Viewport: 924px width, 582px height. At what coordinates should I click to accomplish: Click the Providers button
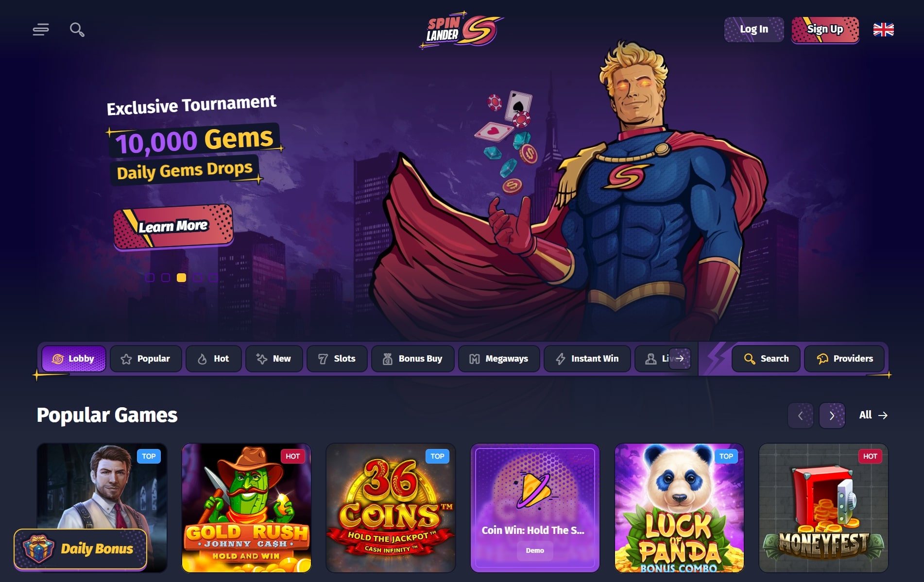coord(844,359)
